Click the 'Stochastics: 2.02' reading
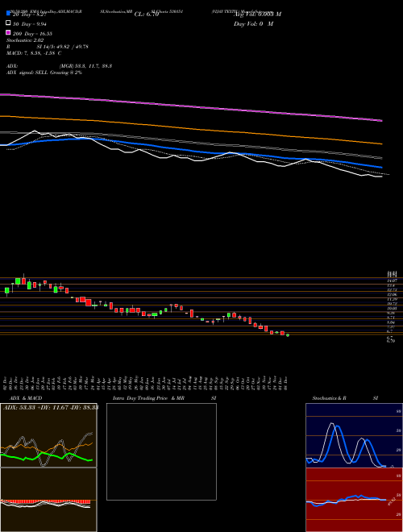The width and height of the screenshot is (403, 532). click(25, 40)
